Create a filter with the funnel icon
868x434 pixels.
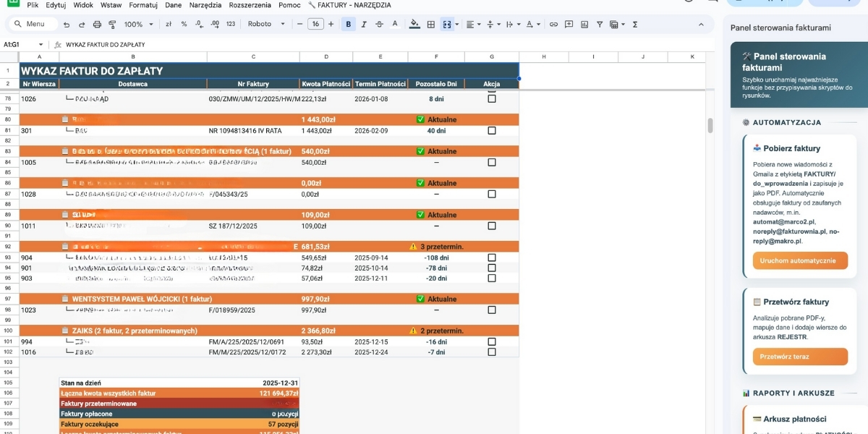[x=600, y=24]
